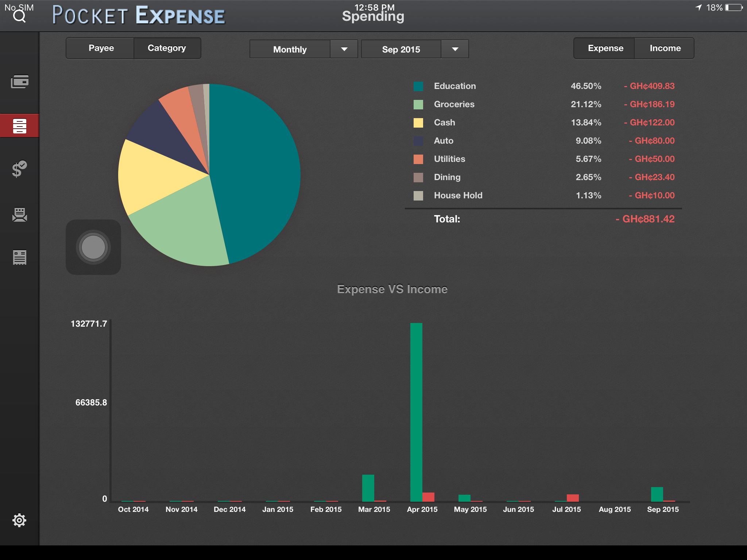Tap the AssistiveTouch floating button

(x=93, y=247)
